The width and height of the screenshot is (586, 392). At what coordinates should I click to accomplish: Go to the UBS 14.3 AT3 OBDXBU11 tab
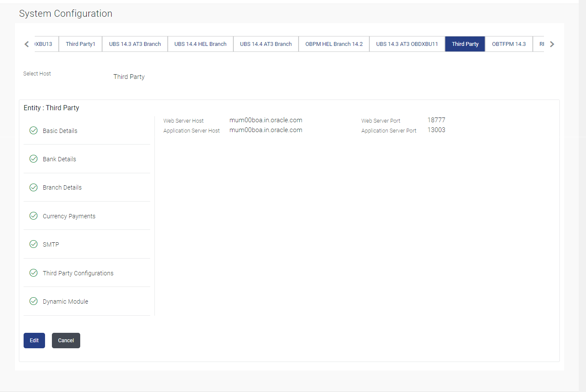point(407,44)
